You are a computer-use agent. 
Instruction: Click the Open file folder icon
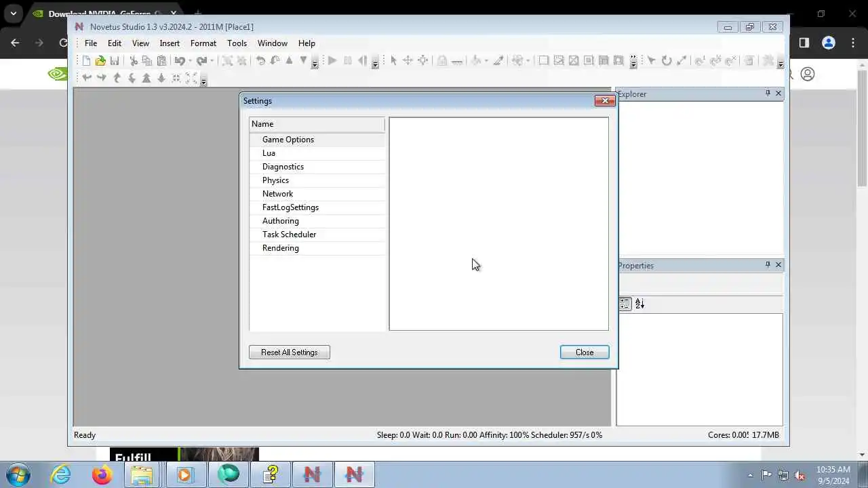(100, 61)
